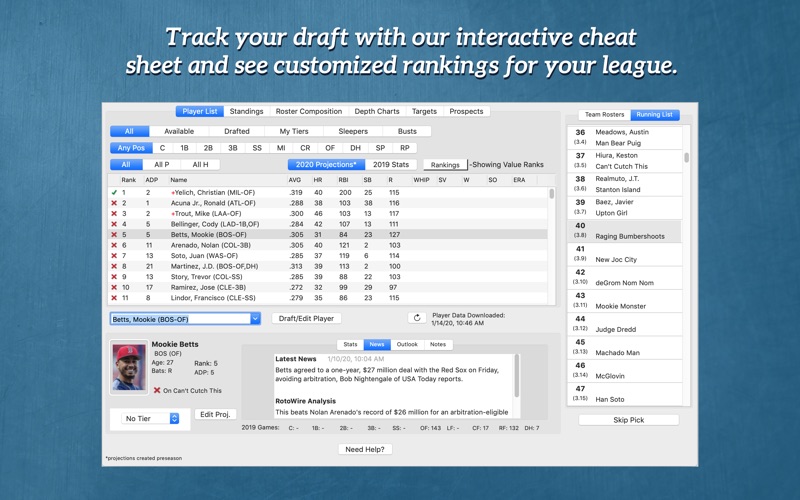The height and width of the screenshot is (500, 800).
Task: Select All P pitchers filter
Action: click(x=162, y=165)
